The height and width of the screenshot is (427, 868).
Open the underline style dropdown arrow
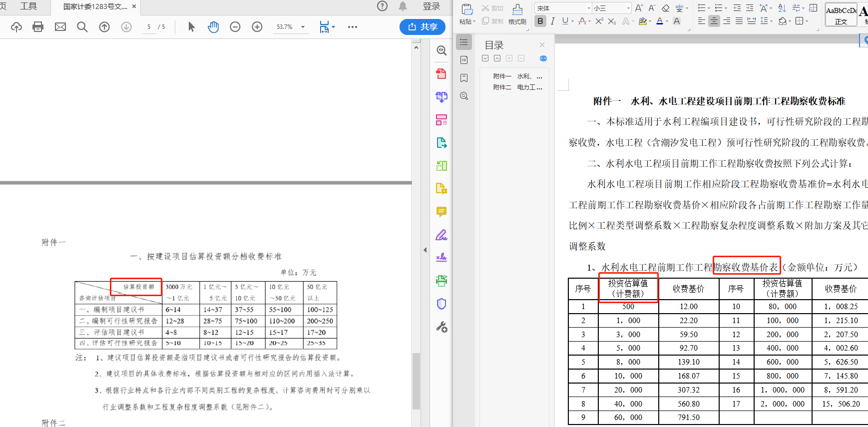(572, 21)
